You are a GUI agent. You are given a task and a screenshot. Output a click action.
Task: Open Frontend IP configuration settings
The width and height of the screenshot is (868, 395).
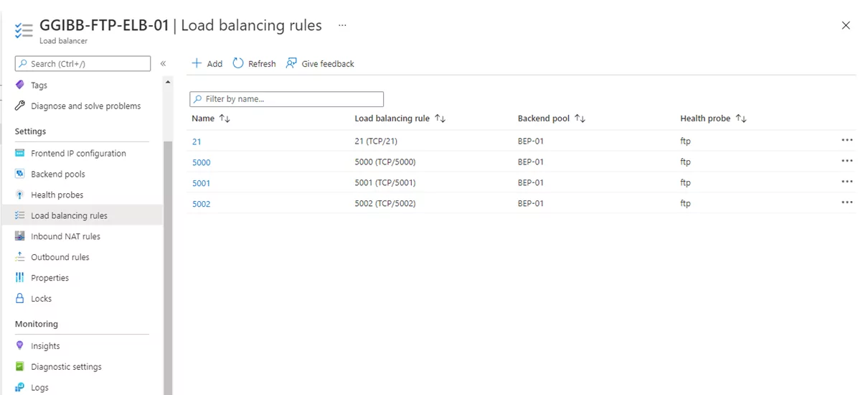click(78, 154)
